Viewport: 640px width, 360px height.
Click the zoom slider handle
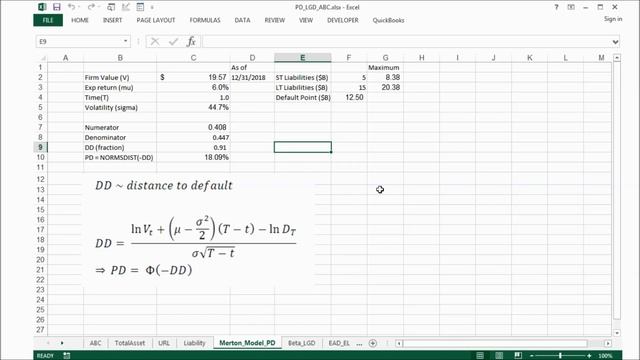click(x=560, y=356)
